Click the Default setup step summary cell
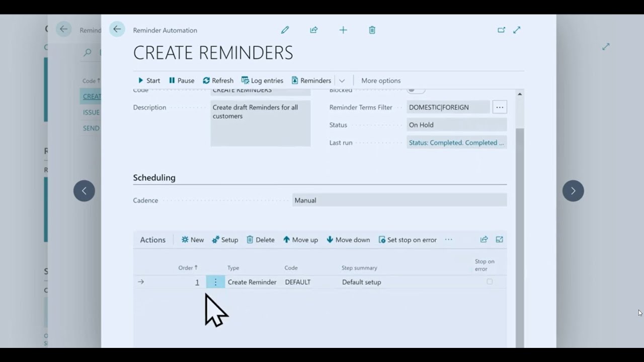This screenshot has height=362, width=644. (x=362, y=282)
